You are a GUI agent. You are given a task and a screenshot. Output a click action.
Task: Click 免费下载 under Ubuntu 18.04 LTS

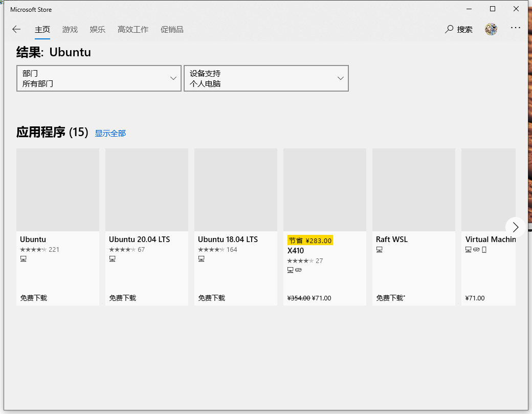(x=211, y=298)
